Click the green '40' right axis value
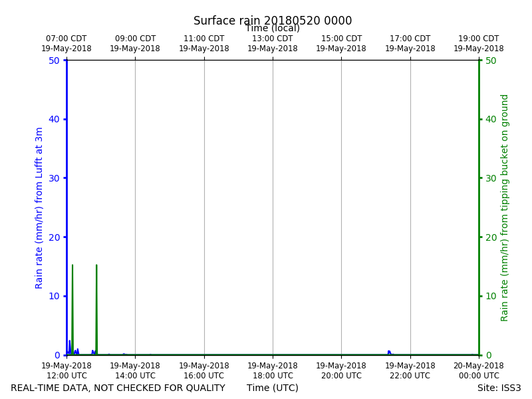 pyautogui.click(x=491, y=120)
